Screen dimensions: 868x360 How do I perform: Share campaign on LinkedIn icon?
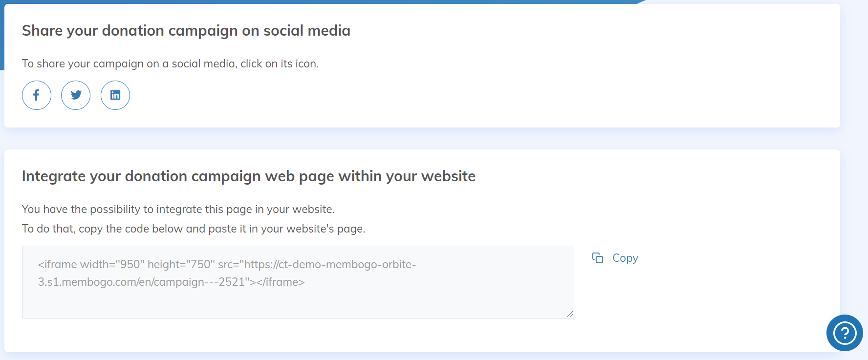115,95
